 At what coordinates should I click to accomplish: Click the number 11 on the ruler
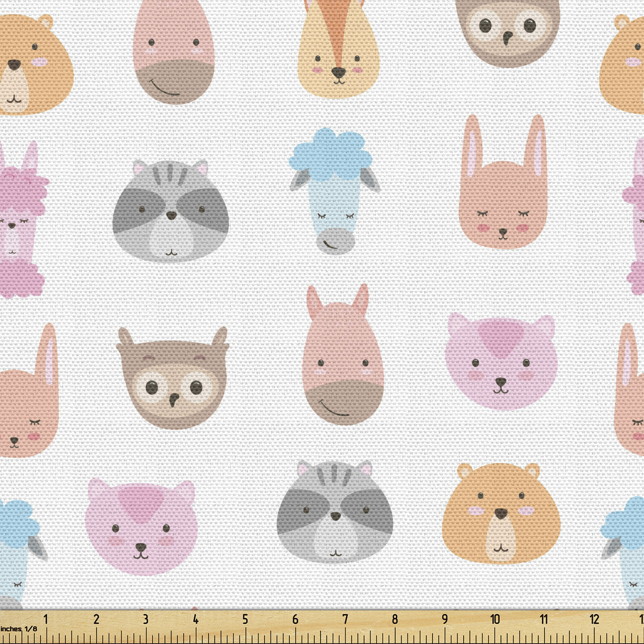point(544,619)
